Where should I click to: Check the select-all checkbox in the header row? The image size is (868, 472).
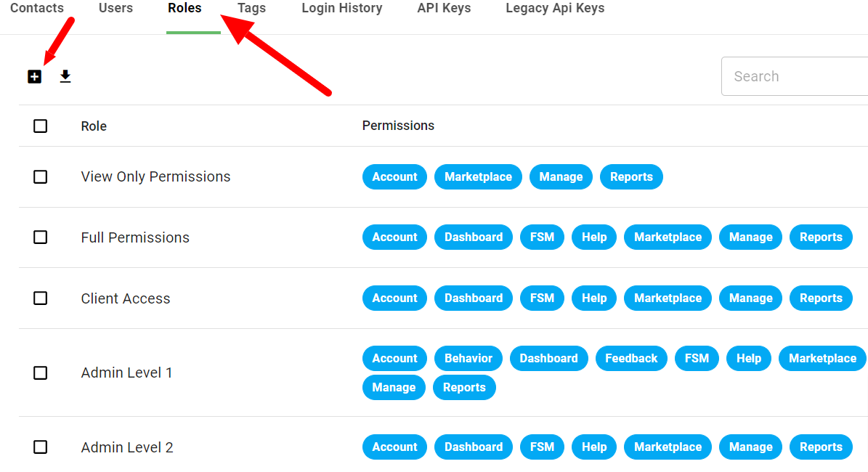point(40,126)
